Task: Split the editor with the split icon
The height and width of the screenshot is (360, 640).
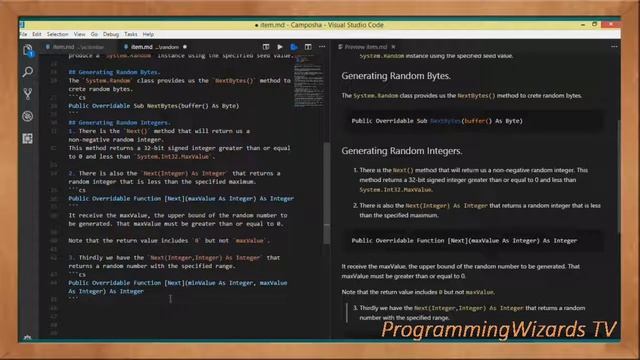Action: point(308,47)
